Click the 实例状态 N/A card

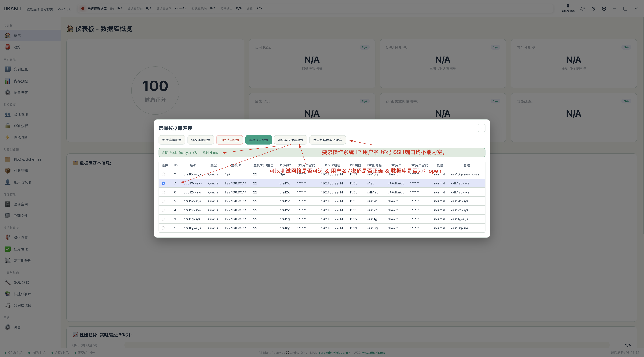[312, 63]
